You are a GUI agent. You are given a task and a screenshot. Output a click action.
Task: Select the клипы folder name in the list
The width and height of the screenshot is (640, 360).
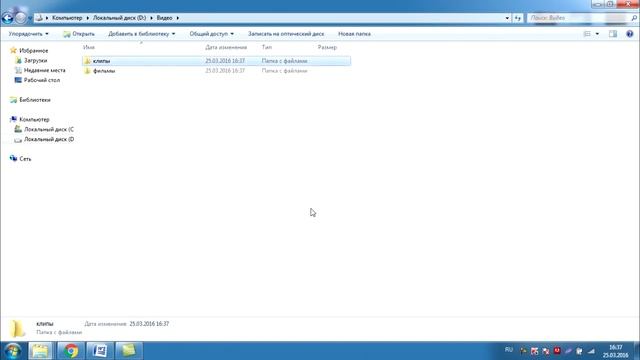(x=101, y=61)
